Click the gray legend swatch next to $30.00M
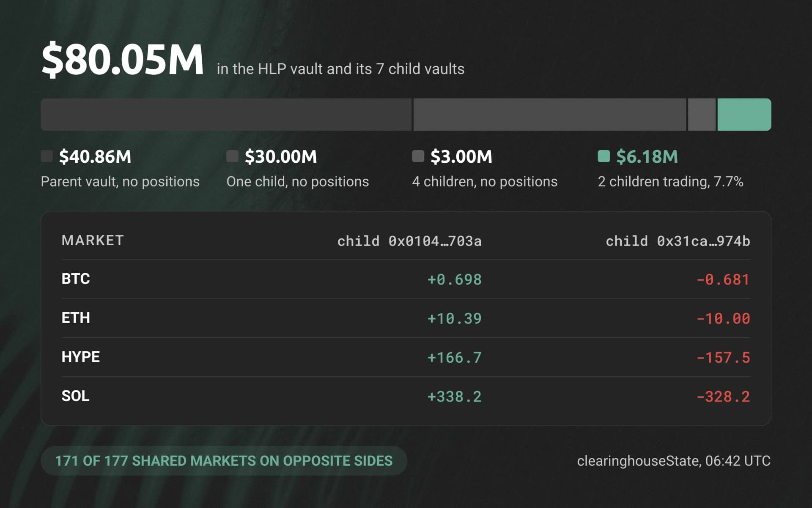Viewport: 812px width, 508px height. click(x=232, y=156)
